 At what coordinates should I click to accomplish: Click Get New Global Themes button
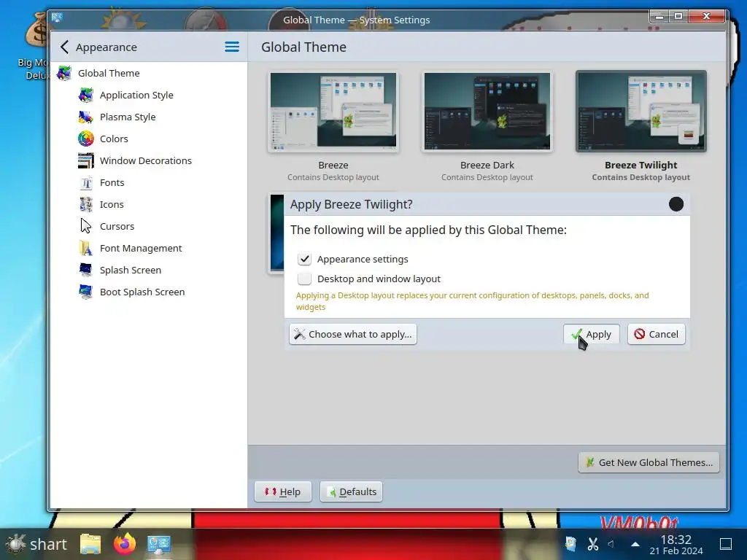coord(649,462)
